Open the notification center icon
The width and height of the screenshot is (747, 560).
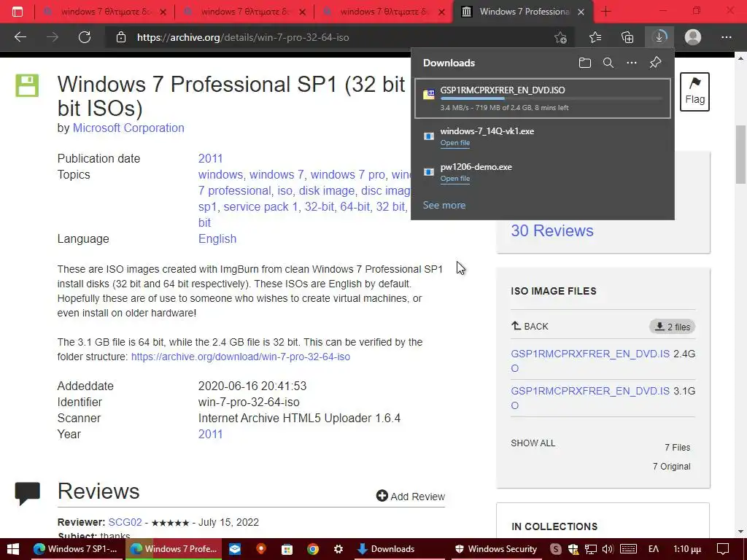coord(723,549)
